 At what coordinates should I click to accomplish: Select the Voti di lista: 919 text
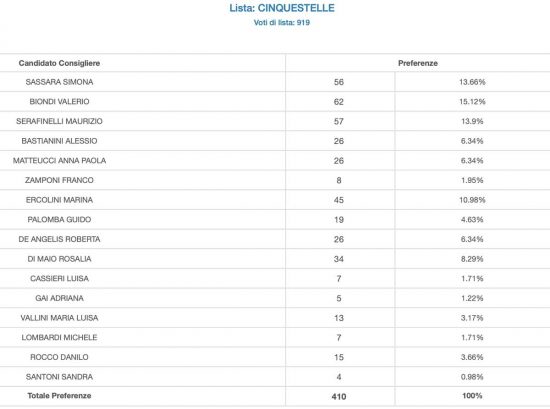pos(282,23)
